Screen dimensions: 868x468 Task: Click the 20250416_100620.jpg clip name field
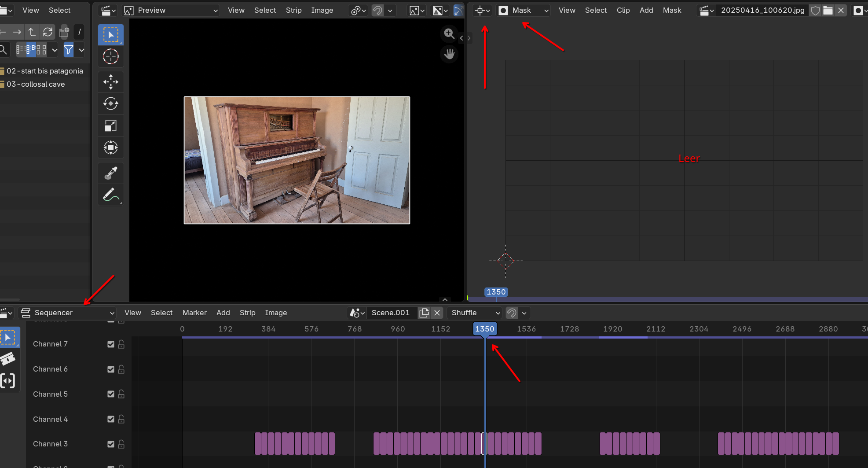(x=763, y=10)
